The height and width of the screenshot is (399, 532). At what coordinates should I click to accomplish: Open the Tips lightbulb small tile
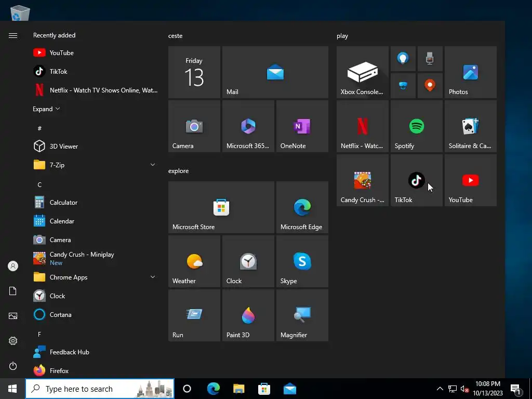[403, 59]
